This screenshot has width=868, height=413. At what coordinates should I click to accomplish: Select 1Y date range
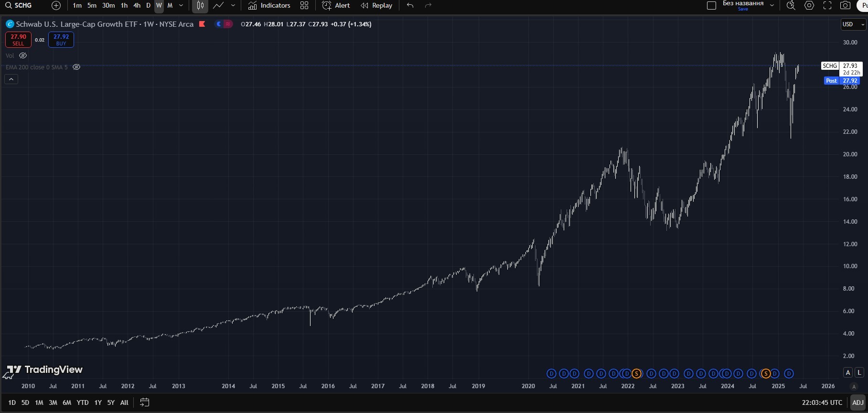point(98,402)
